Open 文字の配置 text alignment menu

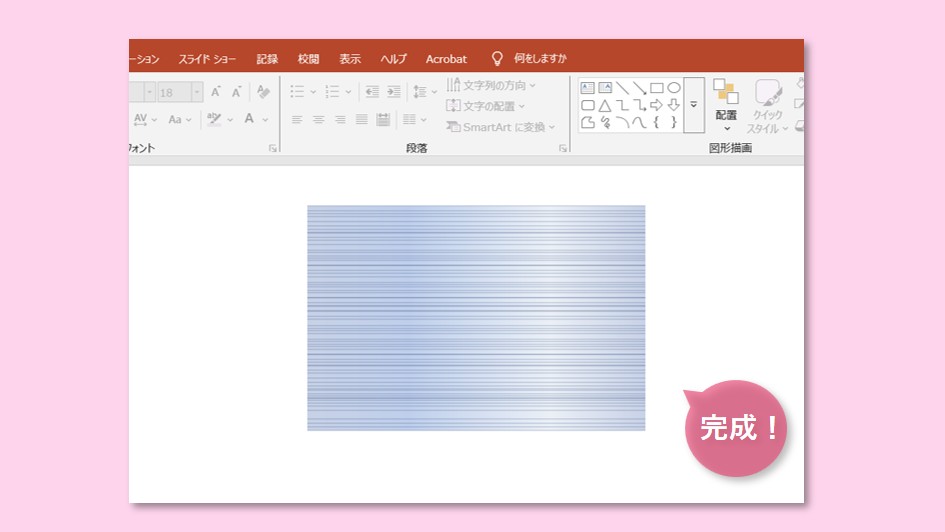[x=485, y=106]
